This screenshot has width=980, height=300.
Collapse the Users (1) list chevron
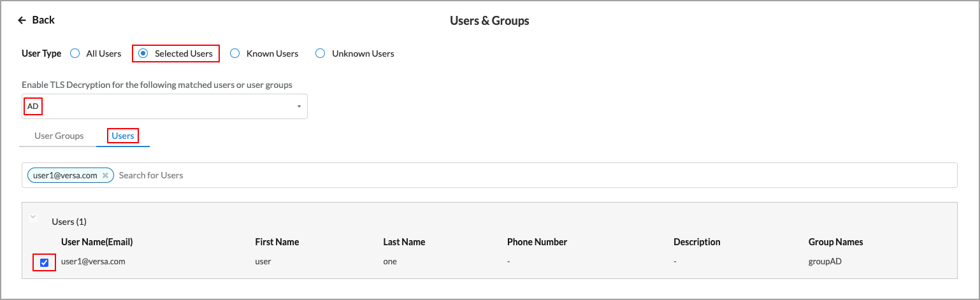click(x=33, y=217)
